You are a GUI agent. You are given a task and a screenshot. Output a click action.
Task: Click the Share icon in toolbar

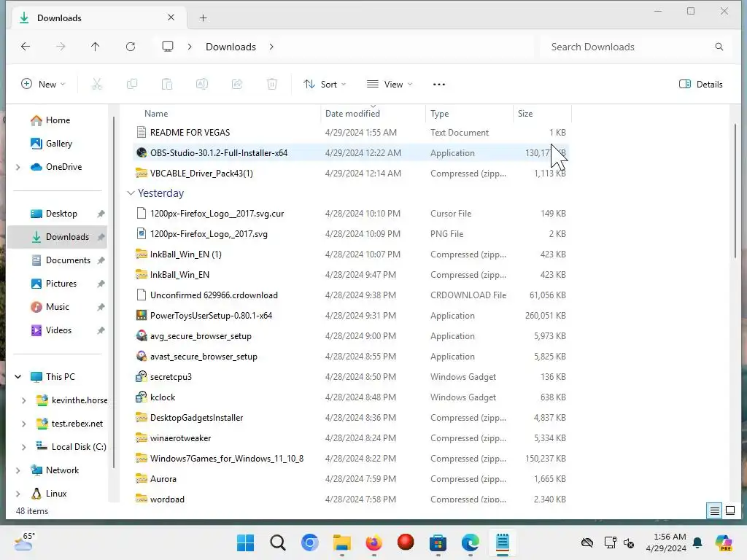(x=237, y=85)
